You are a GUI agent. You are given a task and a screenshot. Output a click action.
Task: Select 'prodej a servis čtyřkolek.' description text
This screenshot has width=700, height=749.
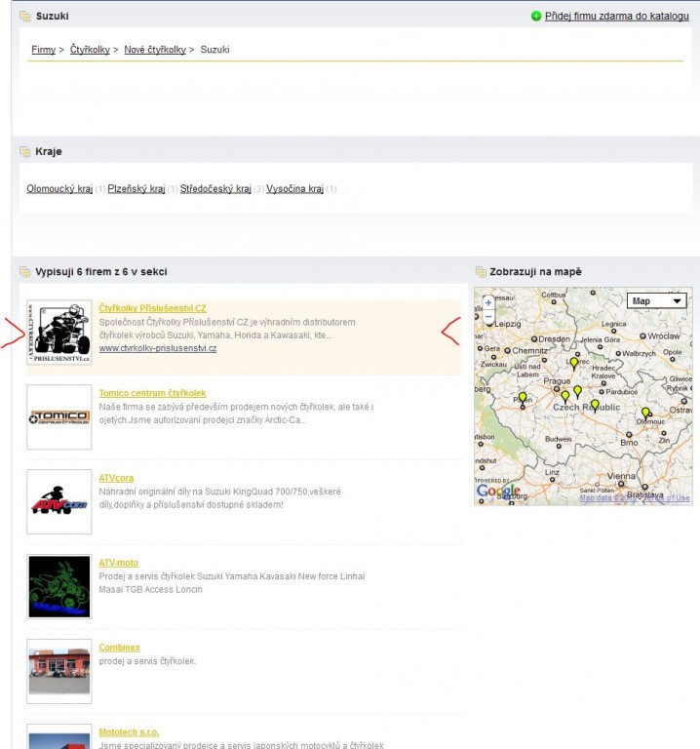[147, 661]
